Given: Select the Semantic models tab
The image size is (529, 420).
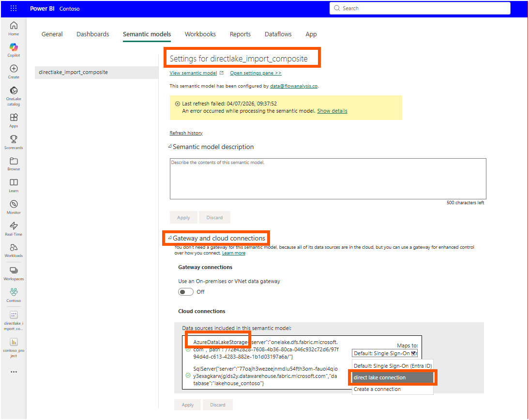Looking at the screenshot, I should 147,34.
